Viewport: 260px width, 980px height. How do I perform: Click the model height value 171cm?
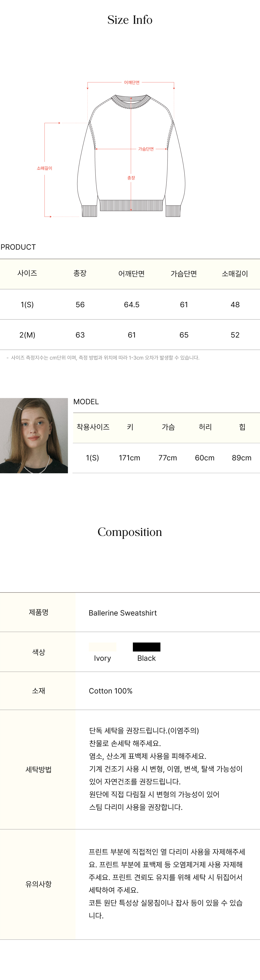(129, 458)
